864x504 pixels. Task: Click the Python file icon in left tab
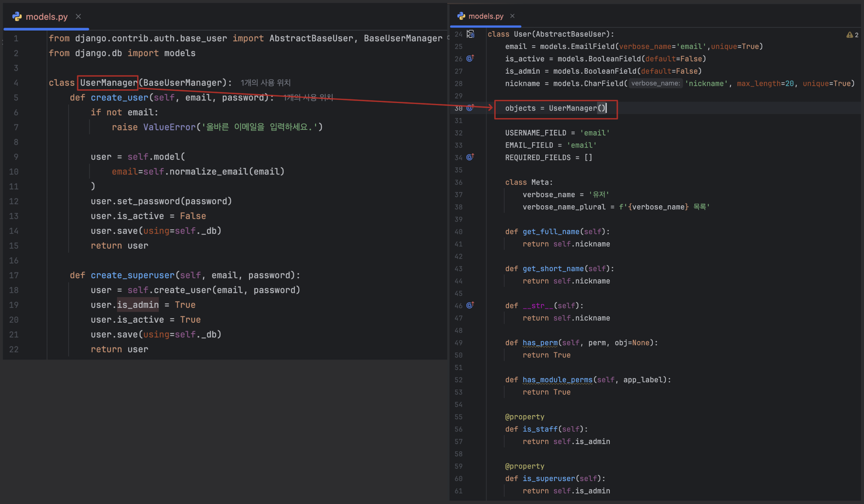click(17, 17)
